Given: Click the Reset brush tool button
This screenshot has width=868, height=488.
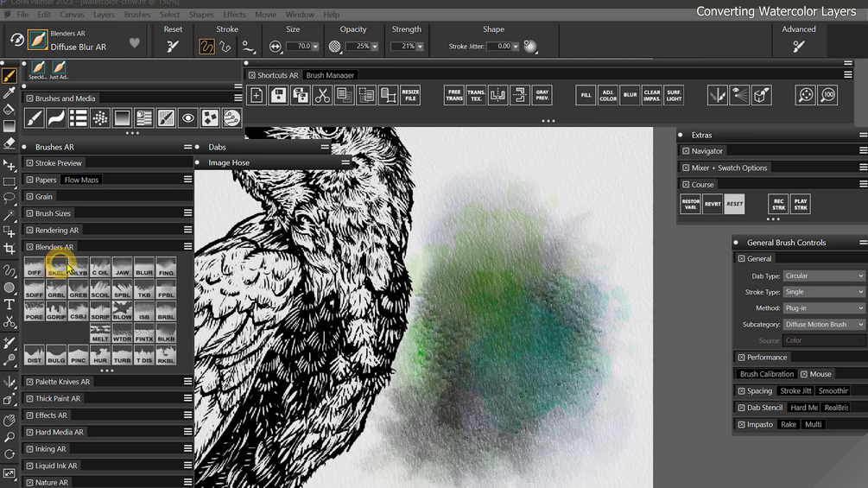Looking at the screenshot, I should coord(173,47).
